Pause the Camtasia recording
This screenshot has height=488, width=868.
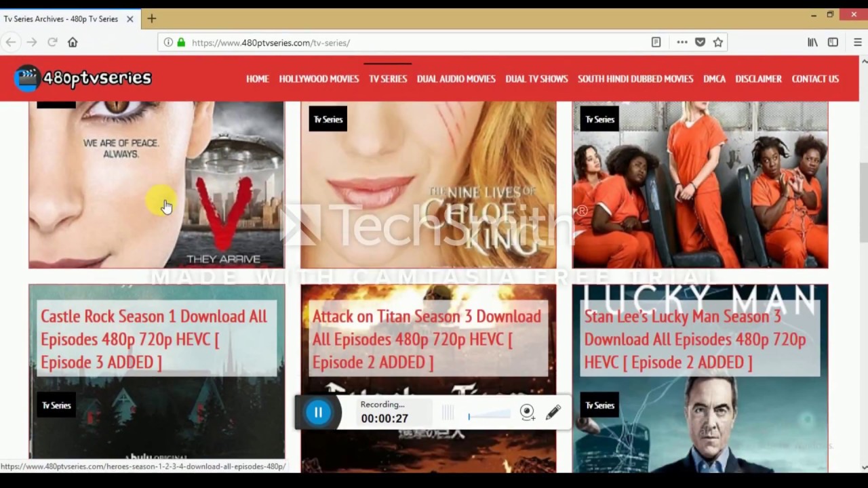coord(318,412)
